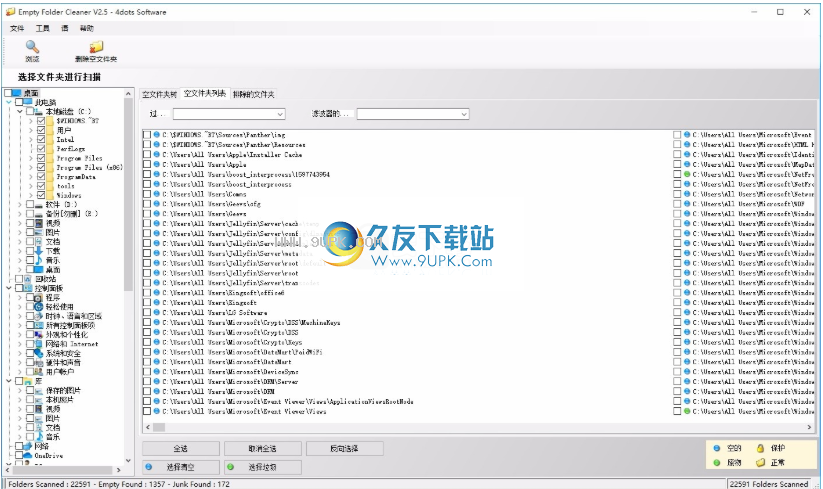823x489 pixels.
Task: Click the 库 libraries folder icon
Action: pyautogui.click(x=28, y=381)
